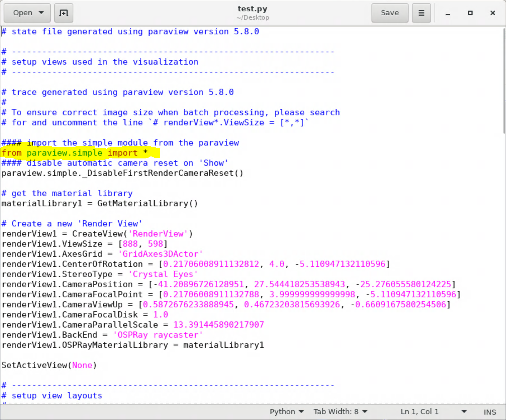The height and width of the screenshot is (420, 506).
Task: Open Tab Width: 8 dropdown
Action: pyautogui.click(x=340, y=412)
